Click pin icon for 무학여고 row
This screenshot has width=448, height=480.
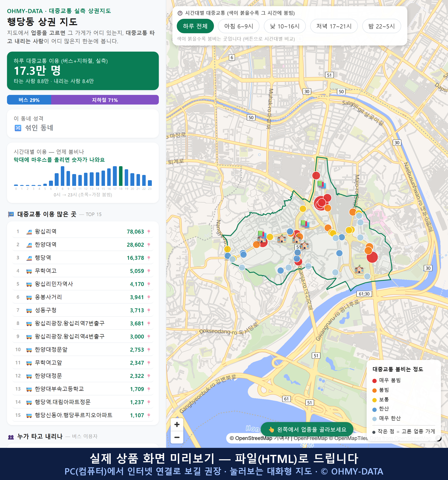coord(149,271)
